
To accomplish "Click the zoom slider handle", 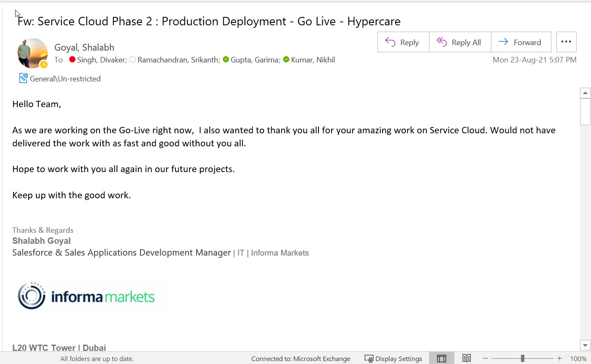I will 522,359.
